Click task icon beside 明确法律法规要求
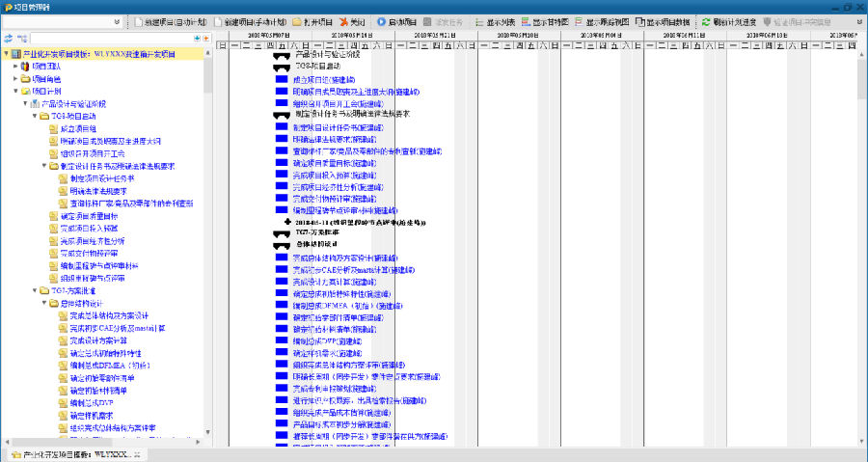Screen dimensions: 868x462 (63, 191)
